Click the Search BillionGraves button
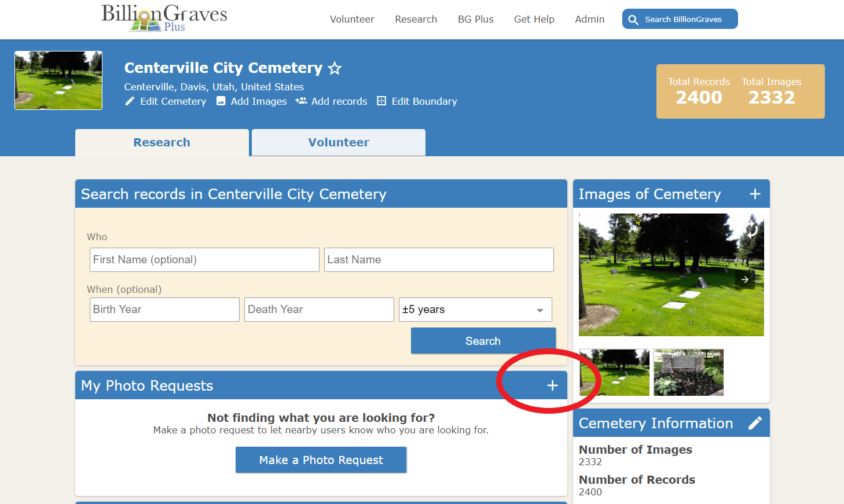Screen dimensions: 844x504 pyautogui.click(x=680, y=19)
